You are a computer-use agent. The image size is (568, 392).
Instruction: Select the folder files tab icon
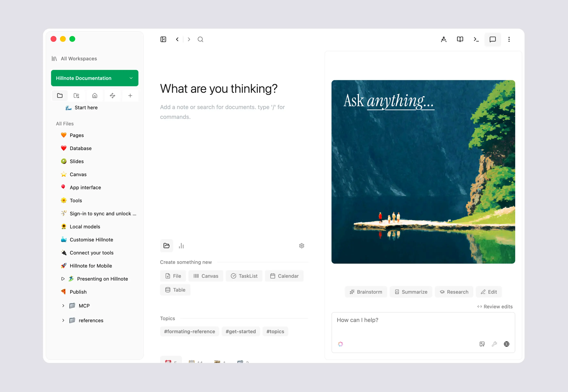click(x=60, y=96)
